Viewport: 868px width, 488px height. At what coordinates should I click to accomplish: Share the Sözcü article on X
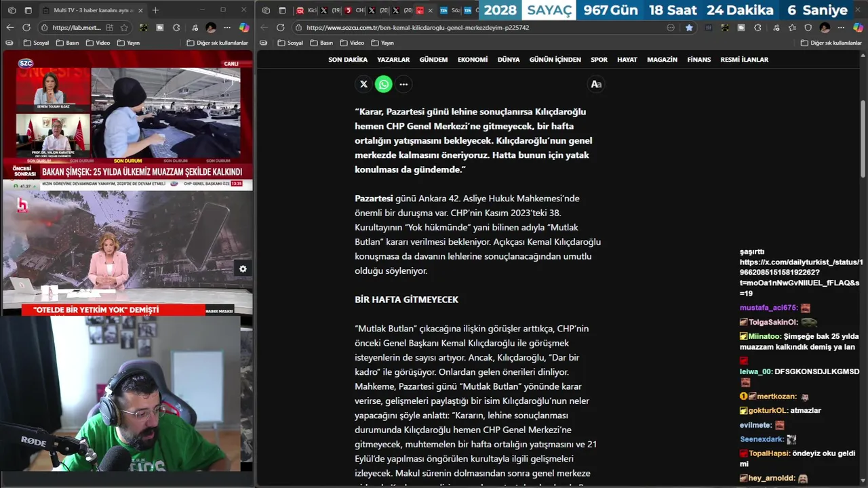pyautogui.click(x=363, y=84)
